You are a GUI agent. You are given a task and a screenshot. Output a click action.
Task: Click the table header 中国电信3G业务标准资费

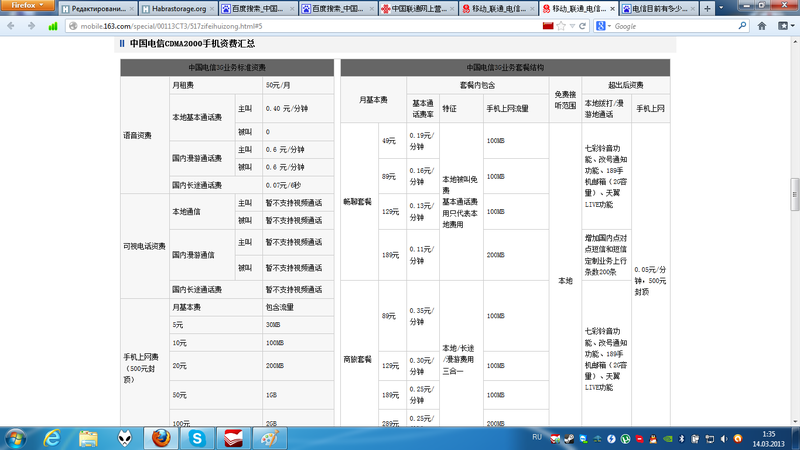point(227,67)
